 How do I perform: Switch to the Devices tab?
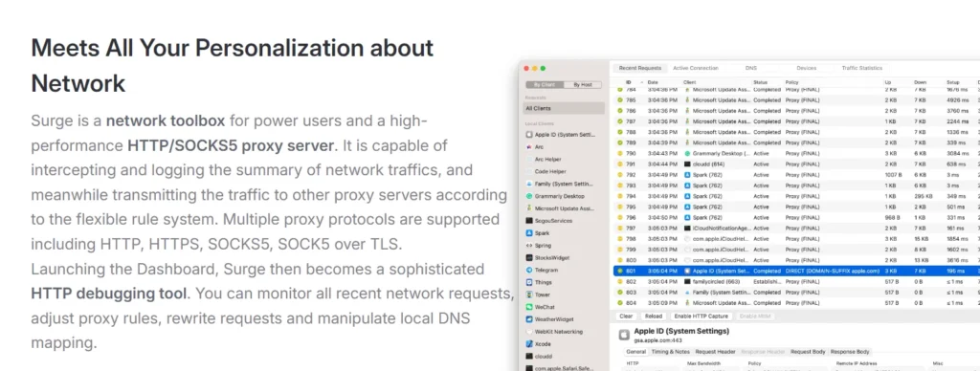pos(806,68)
